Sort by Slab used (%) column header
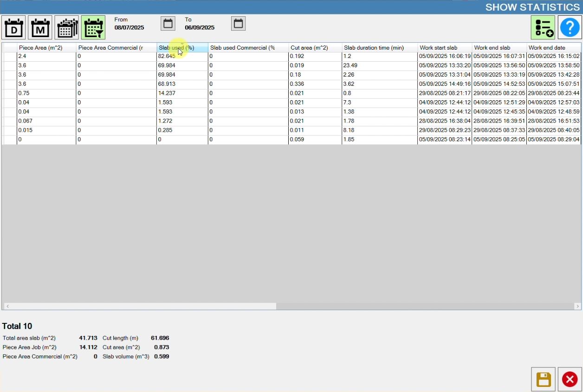This screenshot has height=392, width=583. coord(182,48)
